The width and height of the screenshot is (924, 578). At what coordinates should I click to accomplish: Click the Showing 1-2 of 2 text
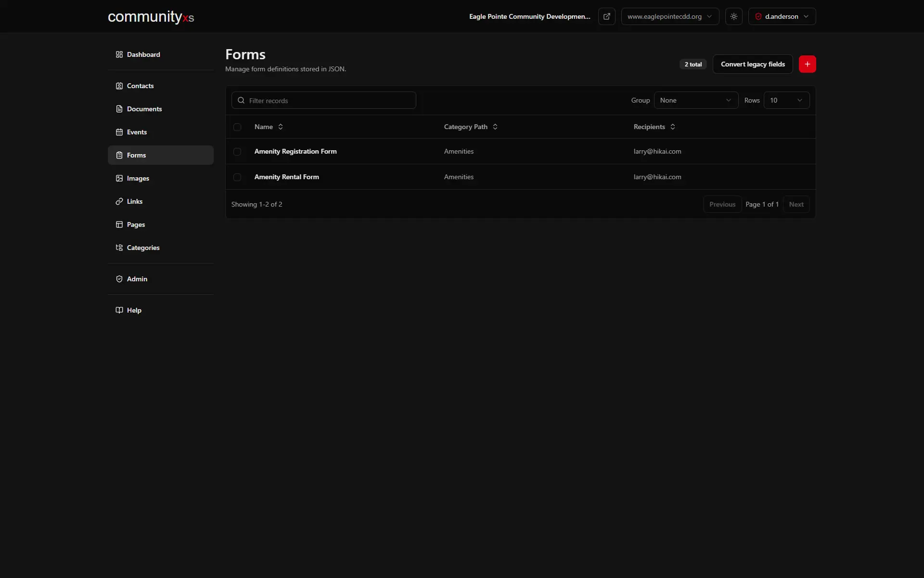[257, 204]
